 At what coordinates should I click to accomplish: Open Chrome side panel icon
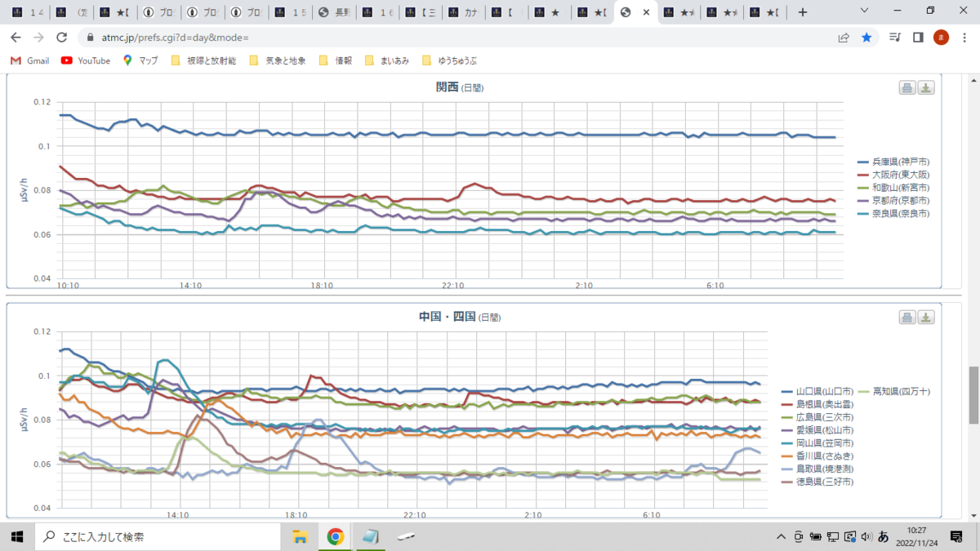click(x=918, y=38)
